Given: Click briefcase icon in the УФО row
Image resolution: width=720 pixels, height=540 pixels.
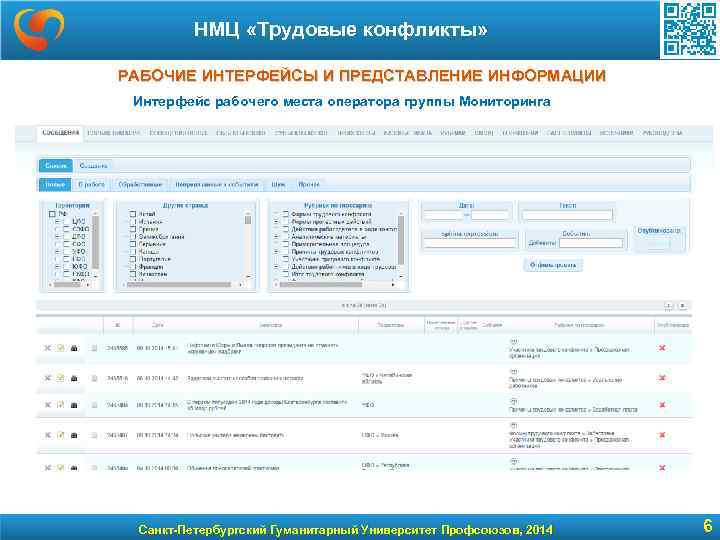Looking at the screenshot, I should tap(74, 405).
